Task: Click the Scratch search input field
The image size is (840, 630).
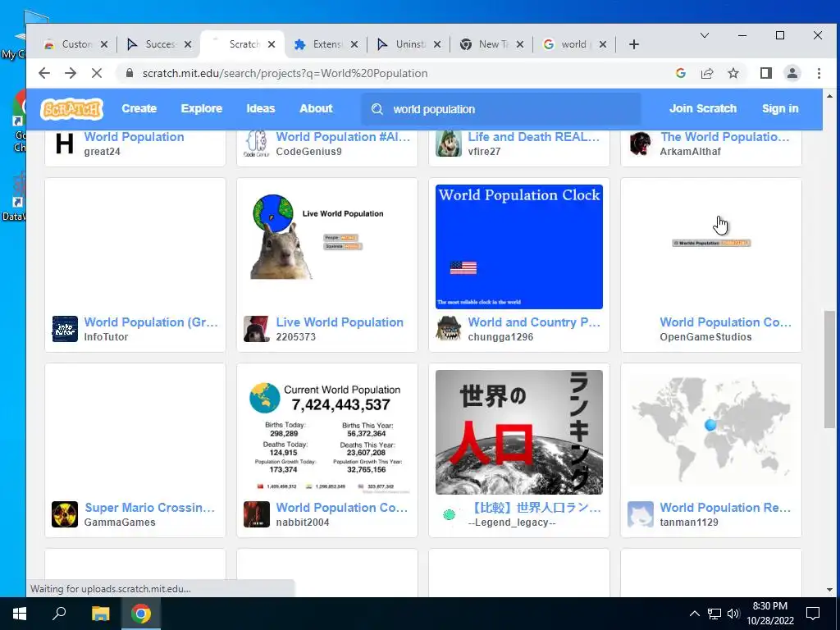Action: [x=501, y=109]
